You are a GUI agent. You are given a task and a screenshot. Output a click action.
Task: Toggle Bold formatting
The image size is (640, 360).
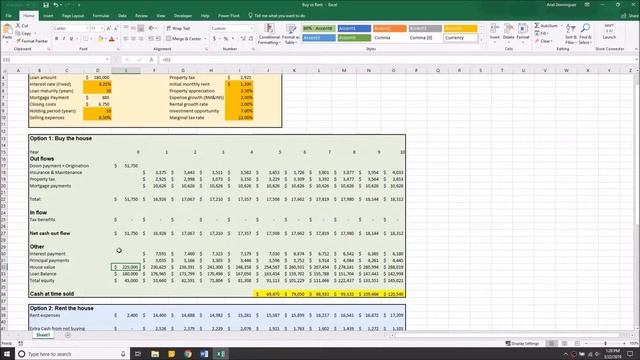tap(56, 39)
